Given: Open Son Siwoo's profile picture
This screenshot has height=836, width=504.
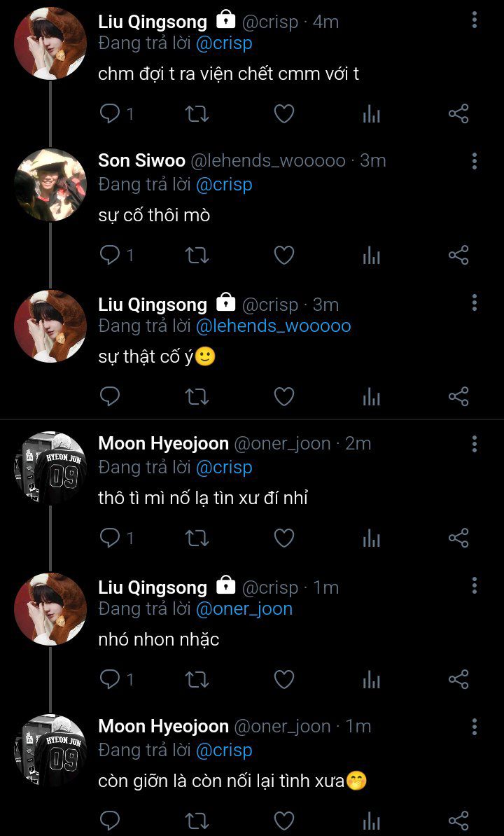Looking at the screenshot, I should click(50, 185).
